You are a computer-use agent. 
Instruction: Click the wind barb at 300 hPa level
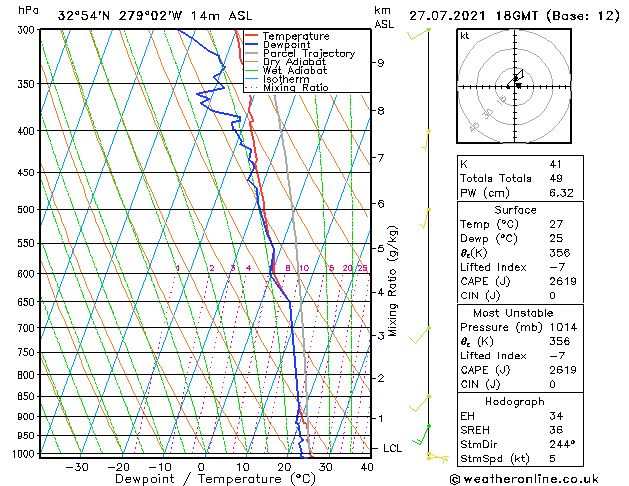419,34
